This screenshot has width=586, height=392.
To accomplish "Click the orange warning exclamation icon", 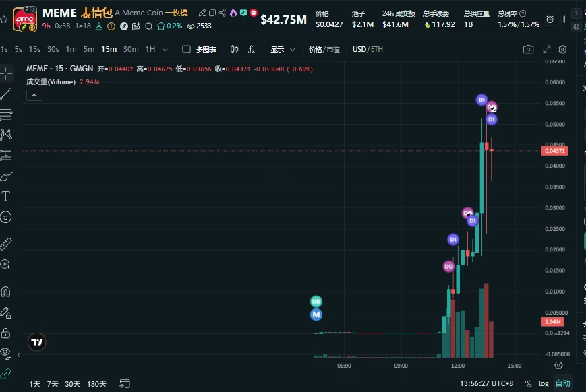I will [x=111, y=26].
